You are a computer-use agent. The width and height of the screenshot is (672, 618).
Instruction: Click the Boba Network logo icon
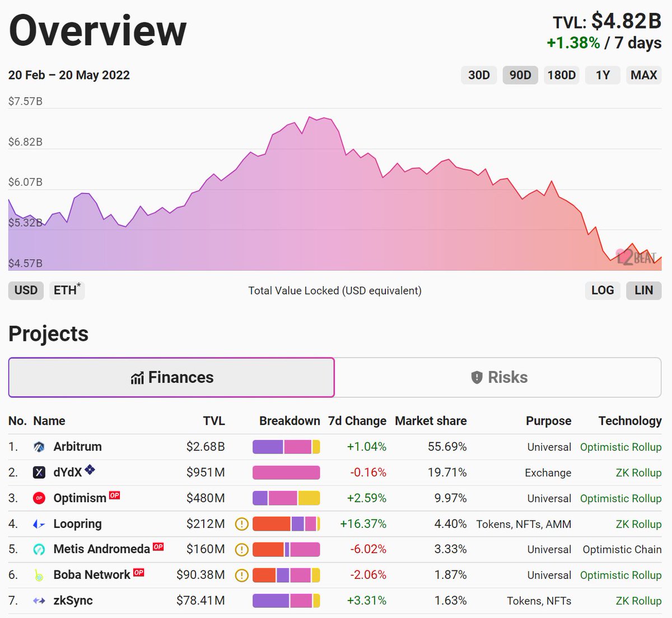pos(39,575)
